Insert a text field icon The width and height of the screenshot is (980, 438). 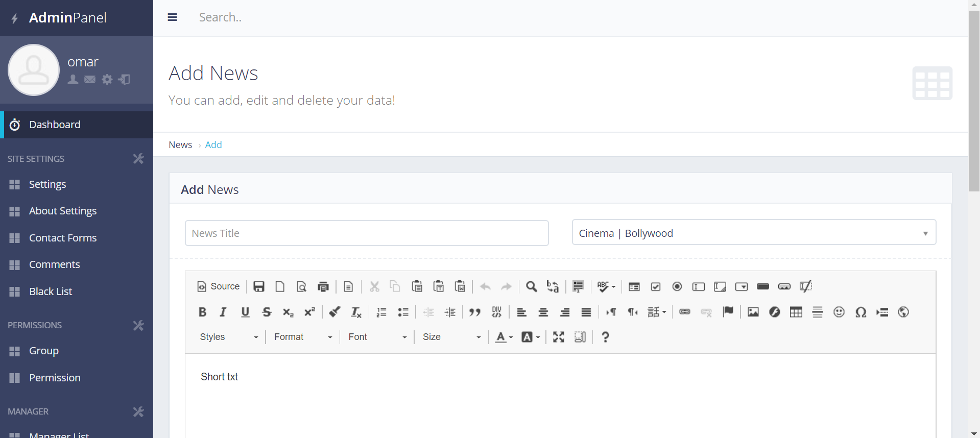click(x=699, y=286)
